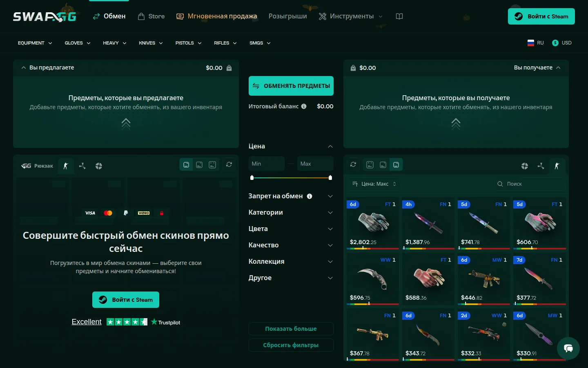Set backpack view to large detailed cards
Image resolution: width=588 pixels, height=368 pixels.
point(212,165)
